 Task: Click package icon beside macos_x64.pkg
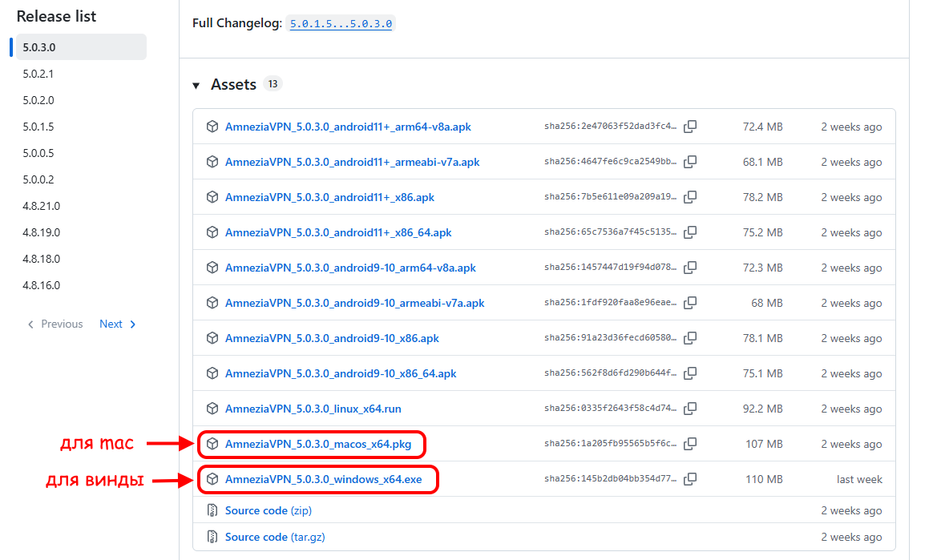click(212, 444)
